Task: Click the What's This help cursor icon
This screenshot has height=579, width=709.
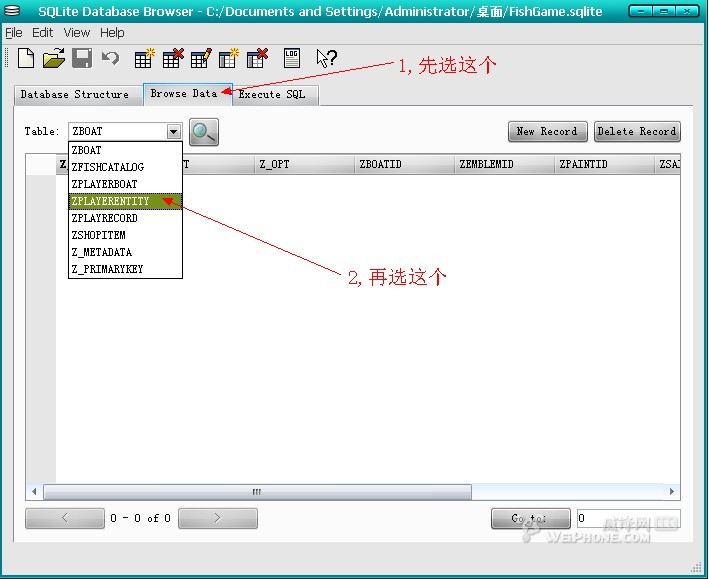Action: point(325,58)
